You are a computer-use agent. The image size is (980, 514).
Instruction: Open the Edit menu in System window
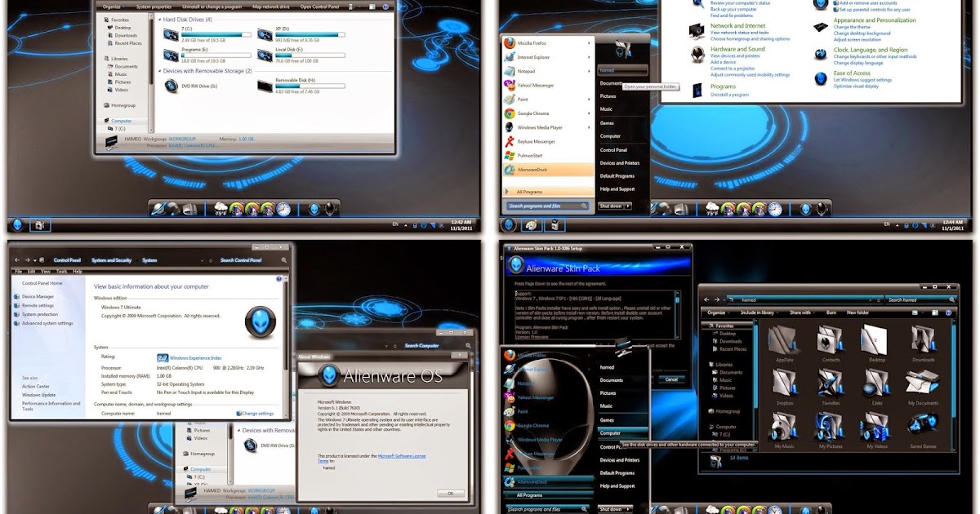pos(32,271)
